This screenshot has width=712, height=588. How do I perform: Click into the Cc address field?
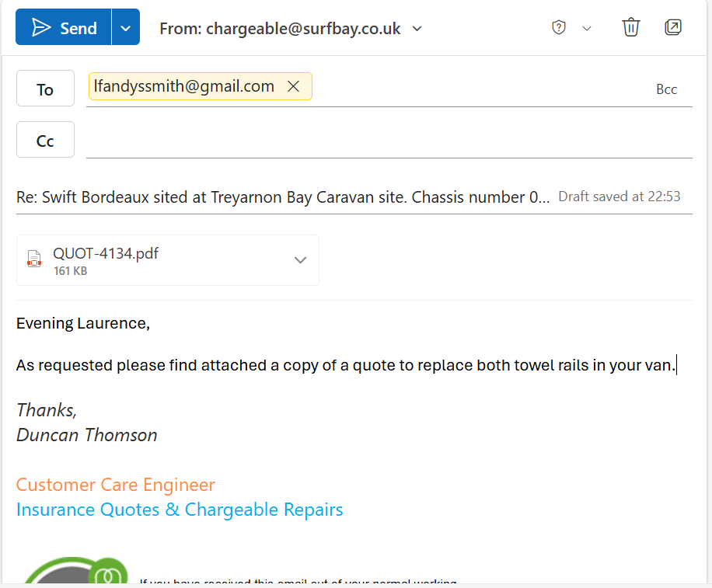[x=389, y=141]
